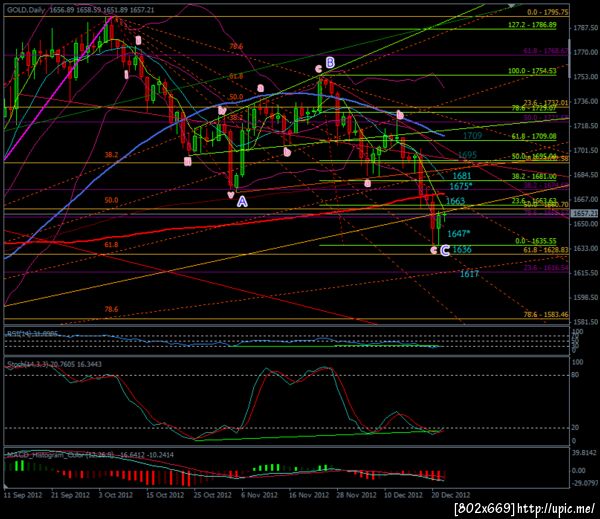
Task: Select the 1647* target annotation
Action: click(x=458, y=233)
